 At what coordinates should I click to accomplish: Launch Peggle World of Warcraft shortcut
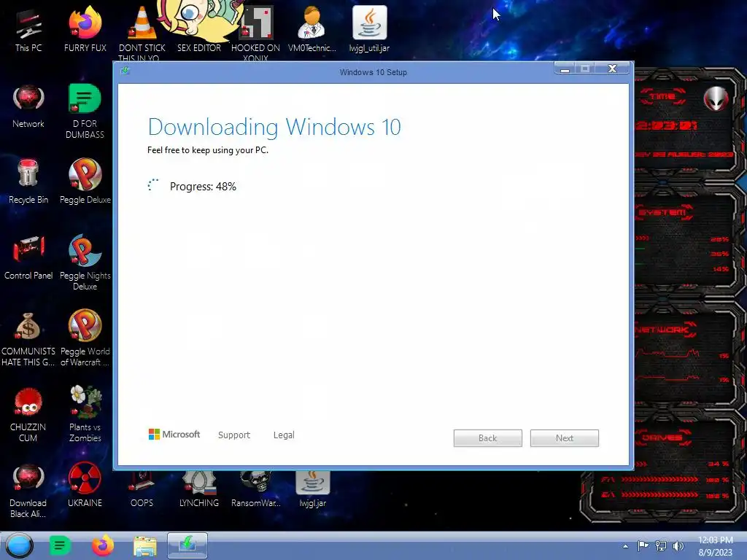(85, 338)
